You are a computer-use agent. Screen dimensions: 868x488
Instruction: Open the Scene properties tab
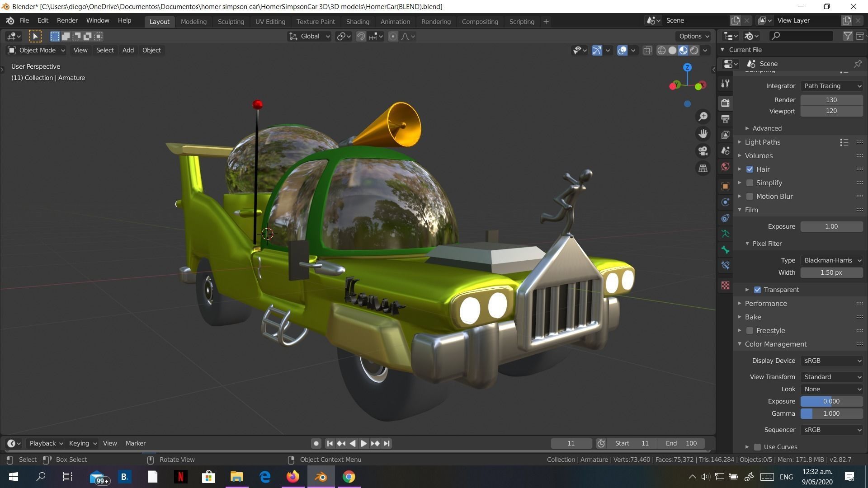725,150
